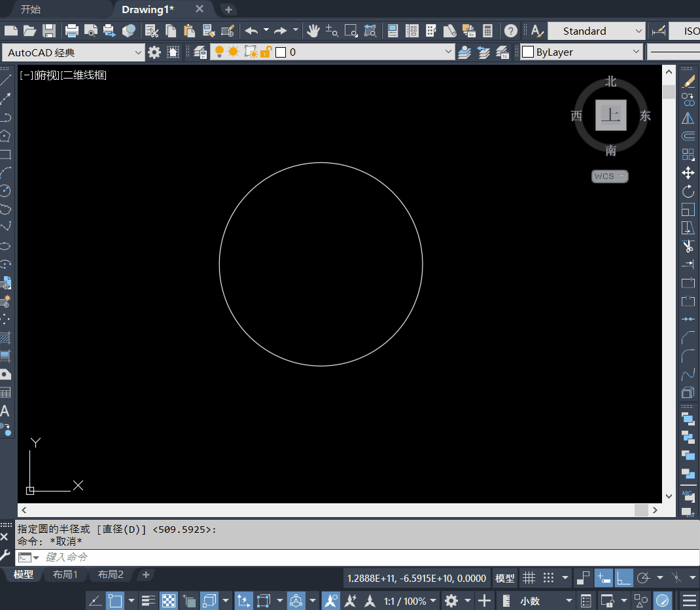The height and width of the screenshot is (610, 700).
Task: Click the New drawing icon
Action: point(10,31)
